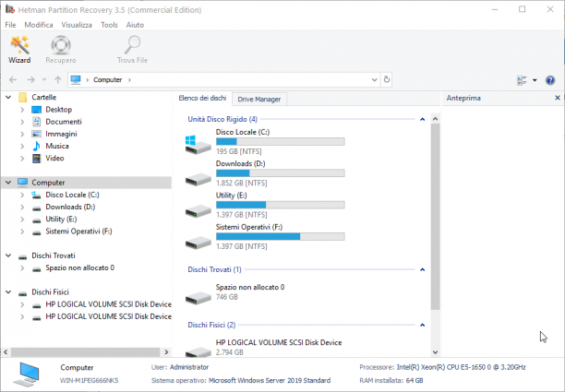
Task: Open the Tools menu
Action: [109, 25]
